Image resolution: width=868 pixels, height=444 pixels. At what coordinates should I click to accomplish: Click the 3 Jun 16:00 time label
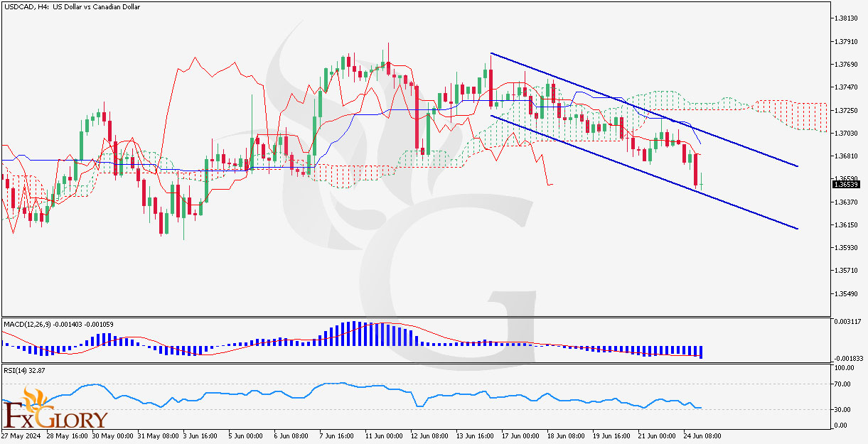(x=201, y=435)
